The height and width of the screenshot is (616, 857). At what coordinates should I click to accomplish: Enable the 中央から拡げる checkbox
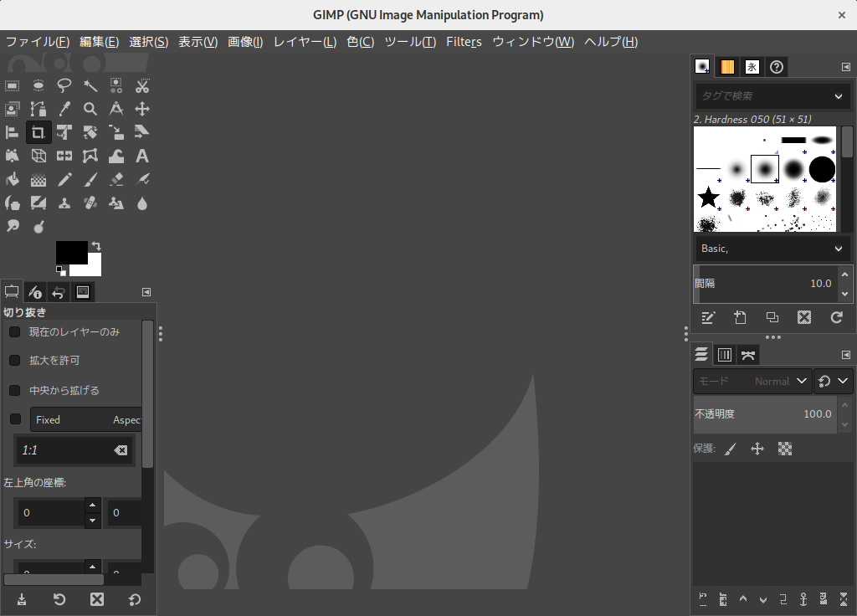click(15, 390)
